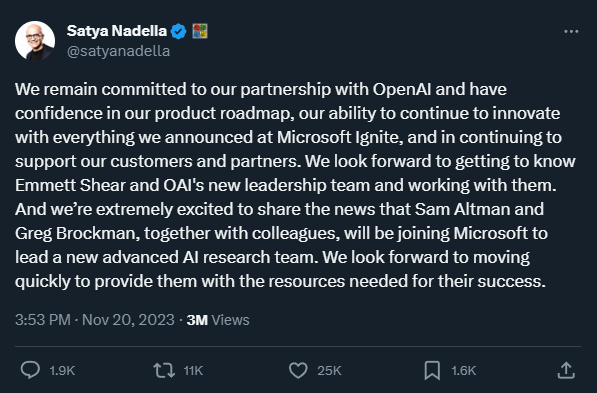Like the tweet with heart icon
Screen dimensions: 597x393
tap(298, 370)
